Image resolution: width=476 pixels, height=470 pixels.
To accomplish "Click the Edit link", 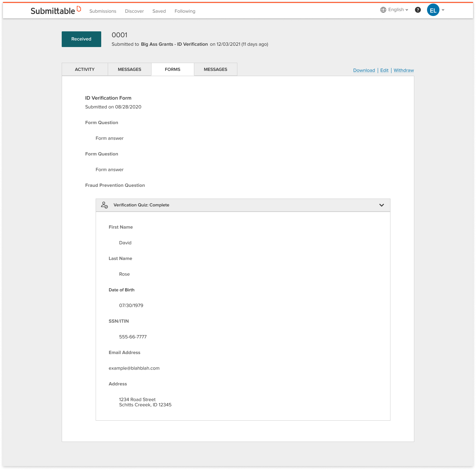I will tap(384, 70).
